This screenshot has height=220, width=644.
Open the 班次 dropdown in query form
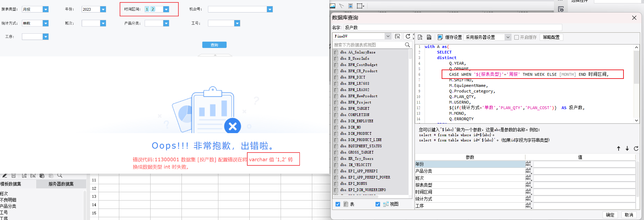coord(103,23)
